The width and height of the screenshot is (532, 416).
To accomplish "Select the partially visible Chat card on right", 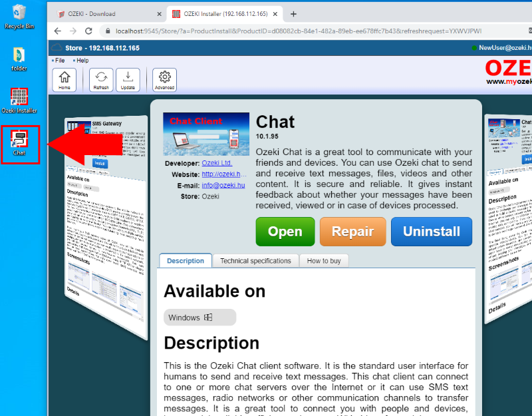I will [508, 218].
